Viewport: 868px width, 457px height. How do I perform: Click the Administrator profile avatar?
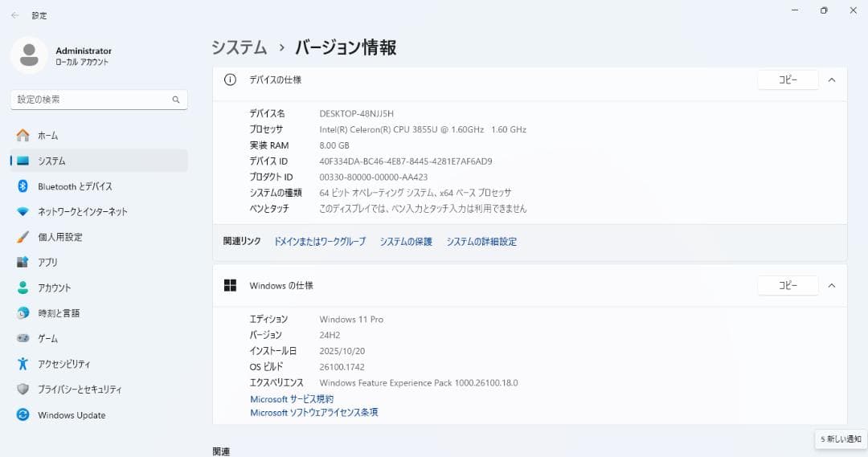tap(29, 55)
